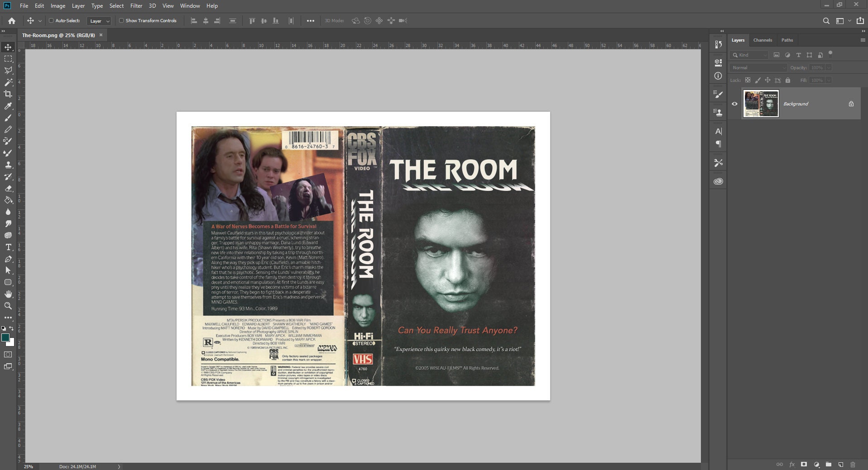Click the Background layer thumbnail
This screenshot has width=868, height=470.
click(x=761, y=104)
